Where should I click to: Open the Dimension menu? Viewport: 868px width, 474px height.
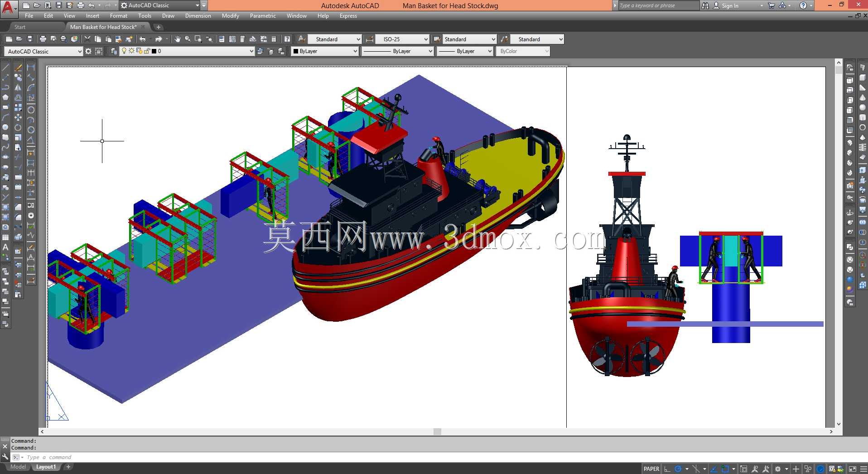(198, 16)
